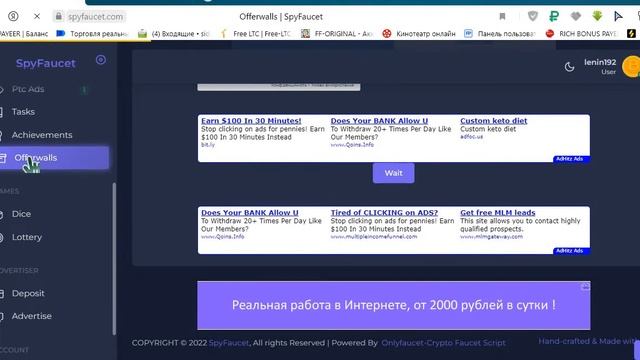Bookmark this page icon
This screenshot has width=640, height=360.
502,16
